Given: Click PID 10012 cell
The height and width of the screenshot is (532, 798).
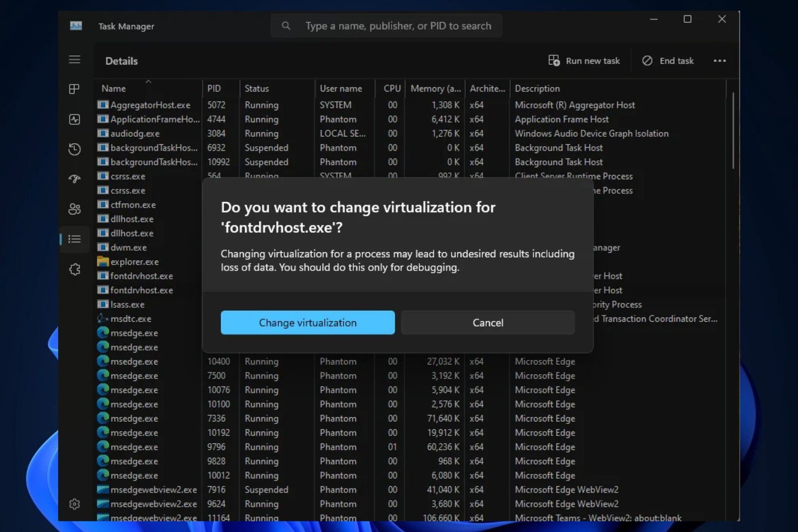Looking at the screenshot, I should coord(218,475).
